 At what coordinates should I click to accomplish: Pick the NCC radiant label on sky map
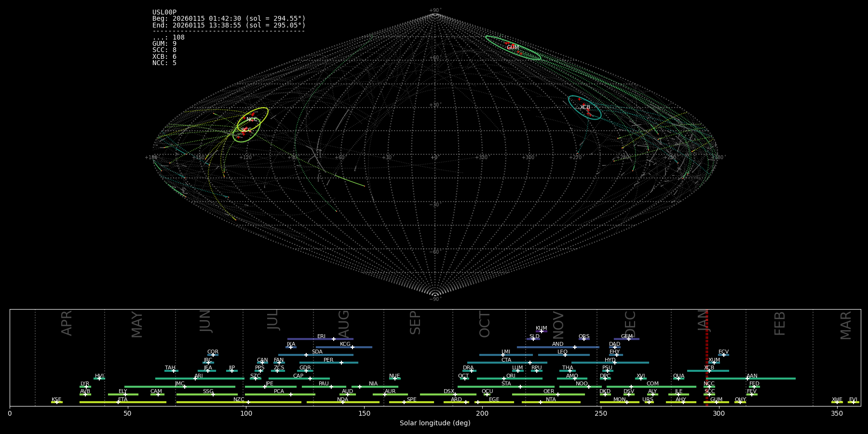pos(252,120)
